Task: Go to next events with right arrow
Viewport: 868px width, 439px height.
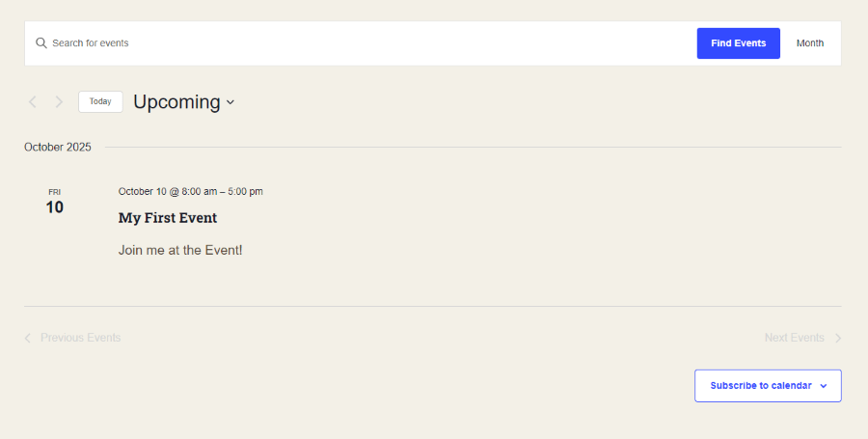Action: (x=59, y=102)
